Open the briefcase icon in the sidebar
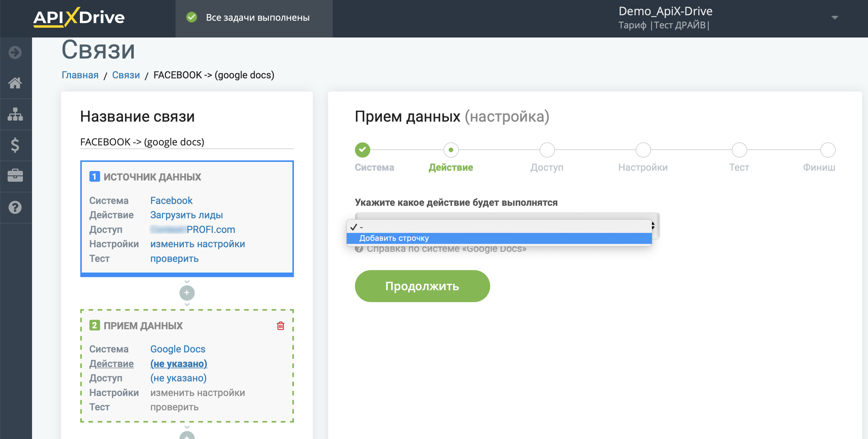868x439 pixels. coord(15,176)
